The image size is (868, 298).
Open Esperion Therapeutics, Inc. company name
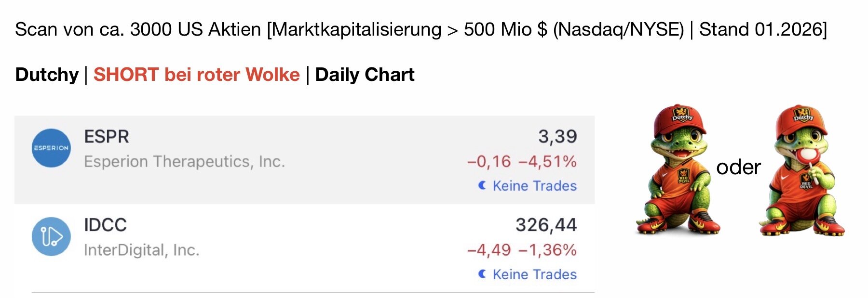pos(184,161)
